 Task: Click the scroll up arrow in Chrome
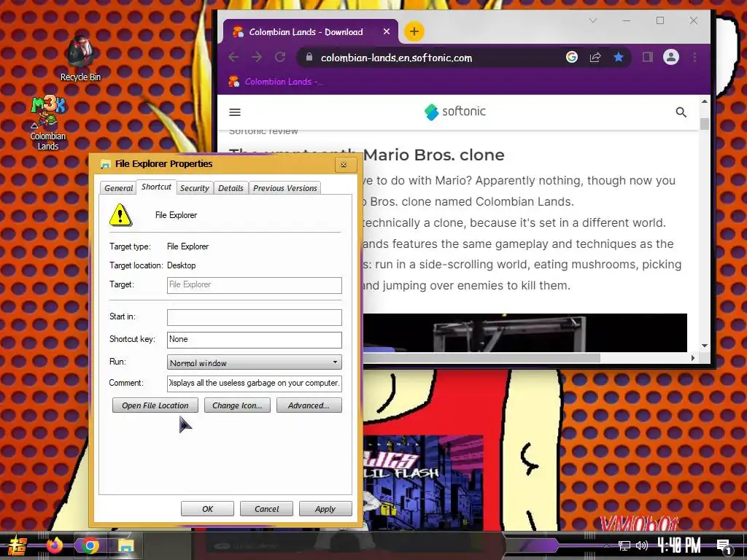coord(705,101)
